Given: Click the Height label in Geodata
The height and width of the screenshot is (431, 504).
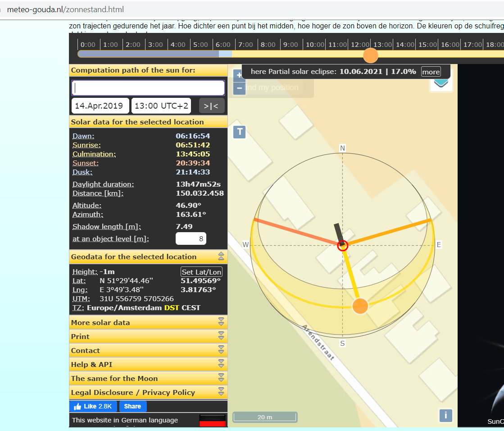Looking at the screenshot, I should pyautogui.click(x=85, y=272).
